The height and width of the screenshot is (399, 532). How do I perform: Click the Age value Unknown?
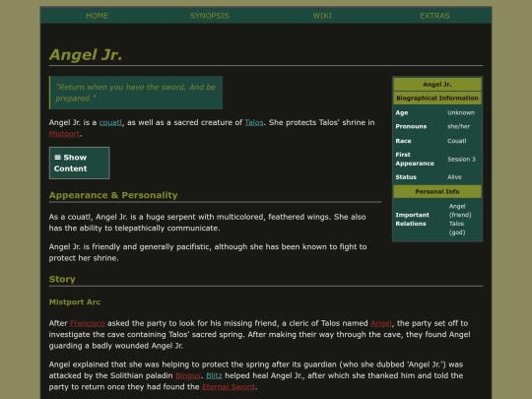tap(461, 112)
